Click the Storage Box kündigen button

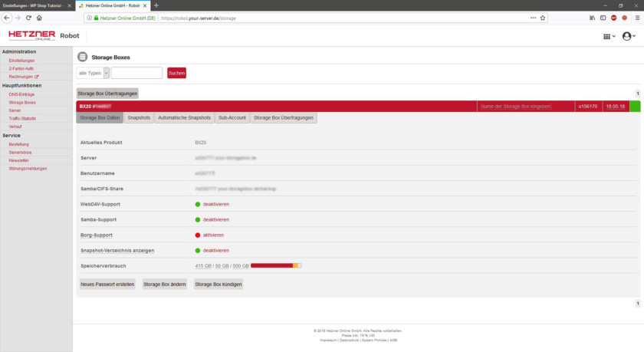[219, 284]
